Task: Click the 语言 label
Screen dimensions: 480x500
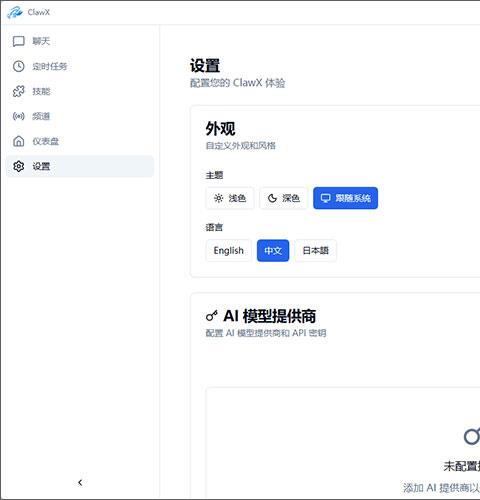Action: click(214, 227)
